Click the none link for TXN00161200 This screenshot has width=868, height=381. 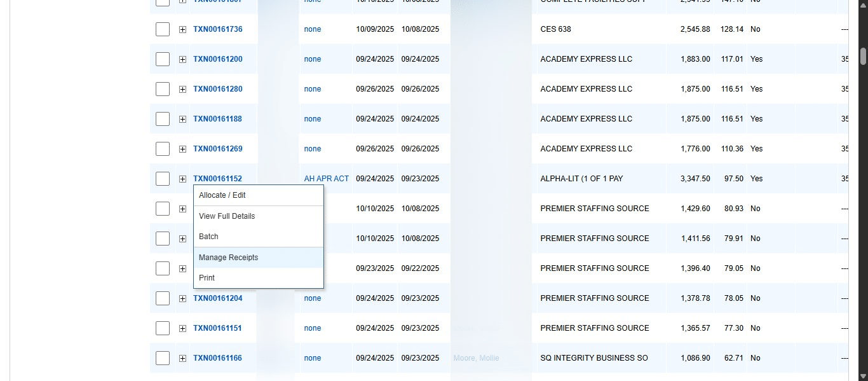tap(312, 59)
